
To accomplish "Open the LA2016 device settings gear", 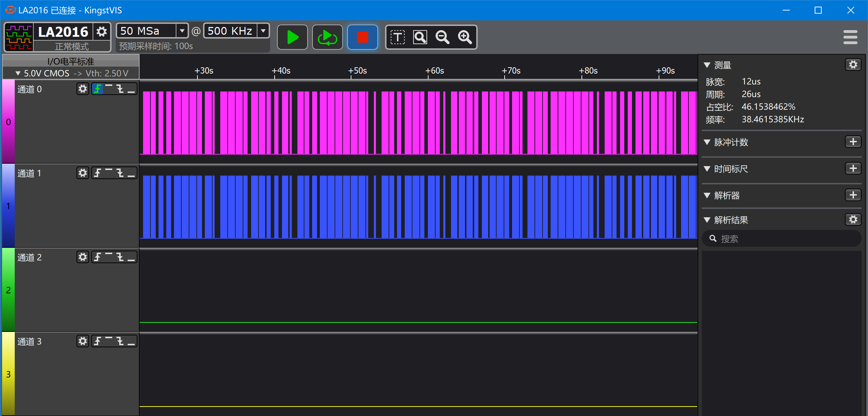I will 102,32.
